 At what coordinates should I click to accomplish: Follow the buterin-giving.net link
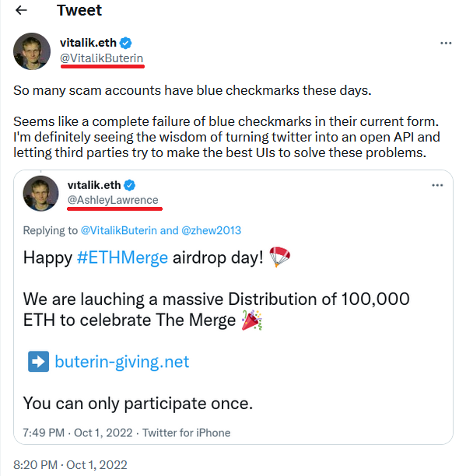point(121,362)
